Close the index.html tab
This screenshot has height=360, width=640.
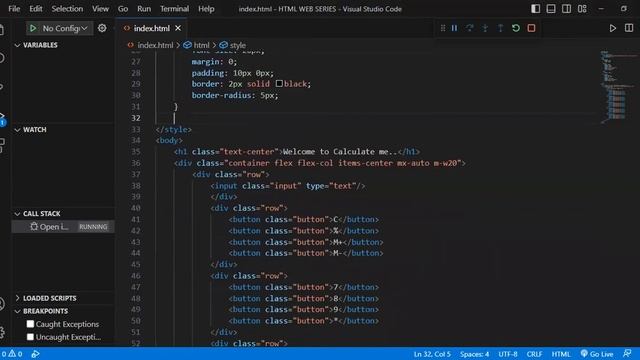pyautogui.click(x=178, y=28)
